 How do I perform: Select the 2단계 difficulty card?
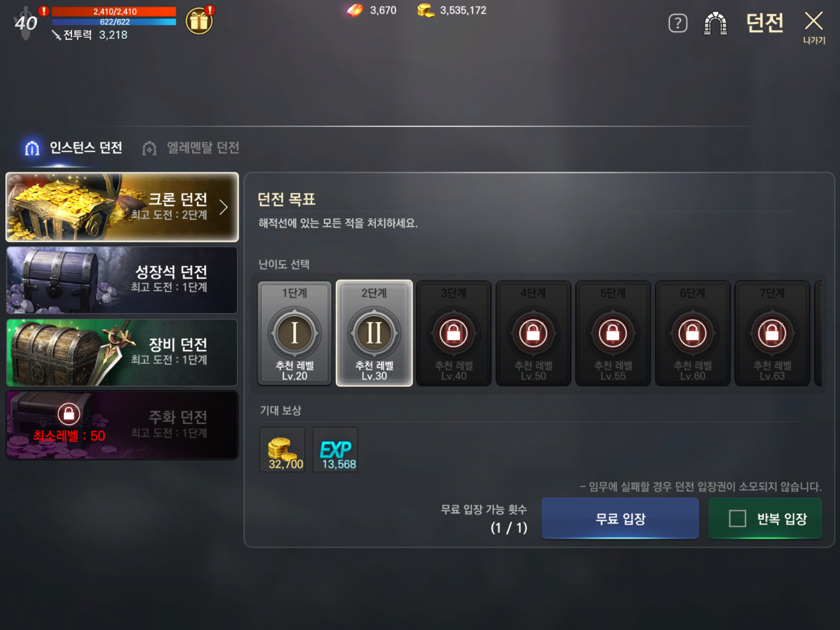(374, 333)
